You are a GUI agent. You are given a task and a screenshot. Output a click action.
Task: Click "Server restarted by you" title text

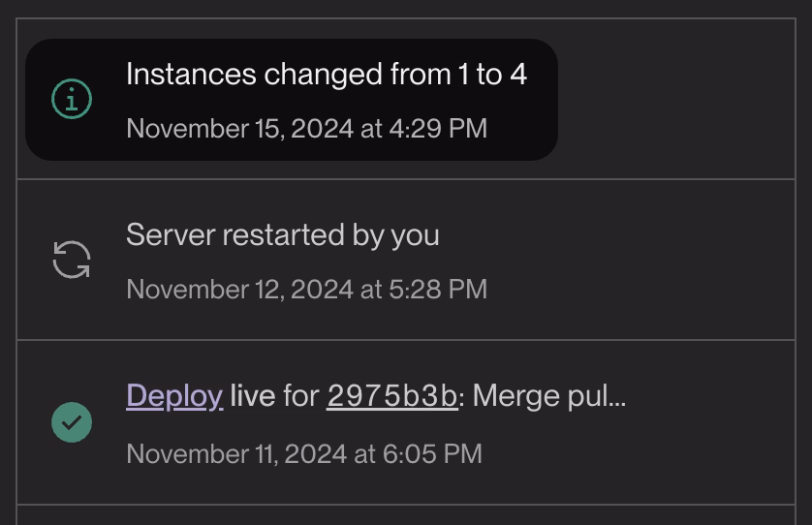pyautogui.click(x=282, y=235)
